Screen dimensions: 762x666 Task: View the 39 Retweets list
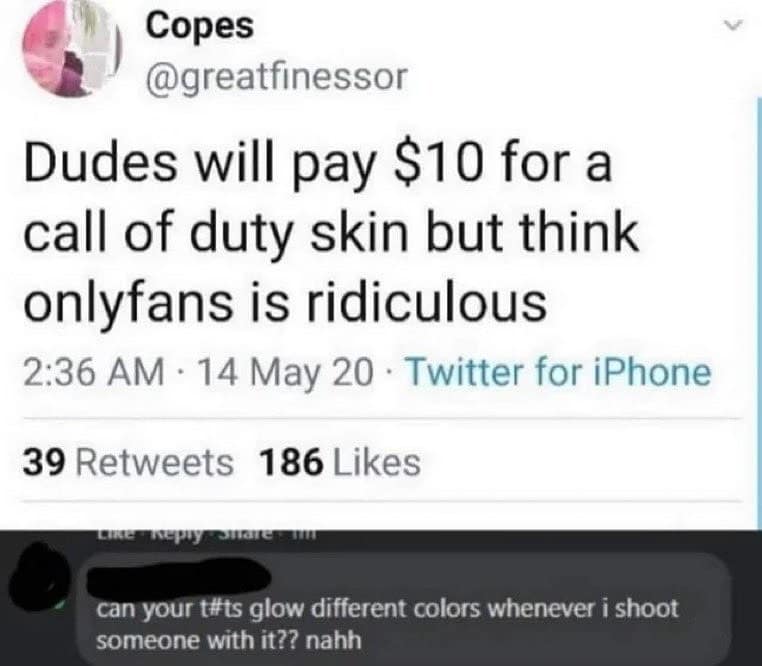tap(128, 462)
